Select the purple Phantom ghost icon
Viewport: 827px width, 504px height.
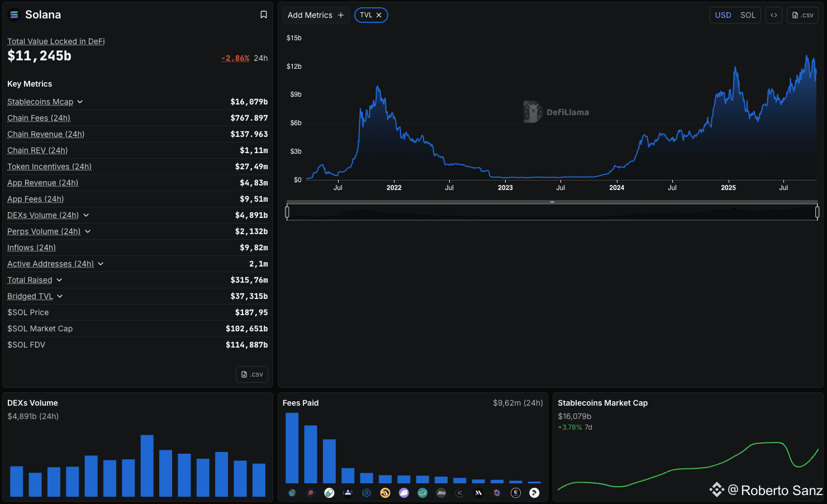click(404, 493)
